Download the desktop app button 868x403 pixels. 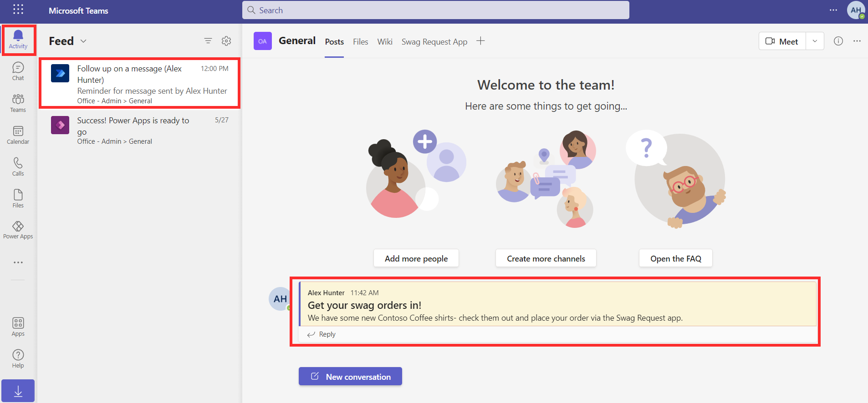pos(18,391)
